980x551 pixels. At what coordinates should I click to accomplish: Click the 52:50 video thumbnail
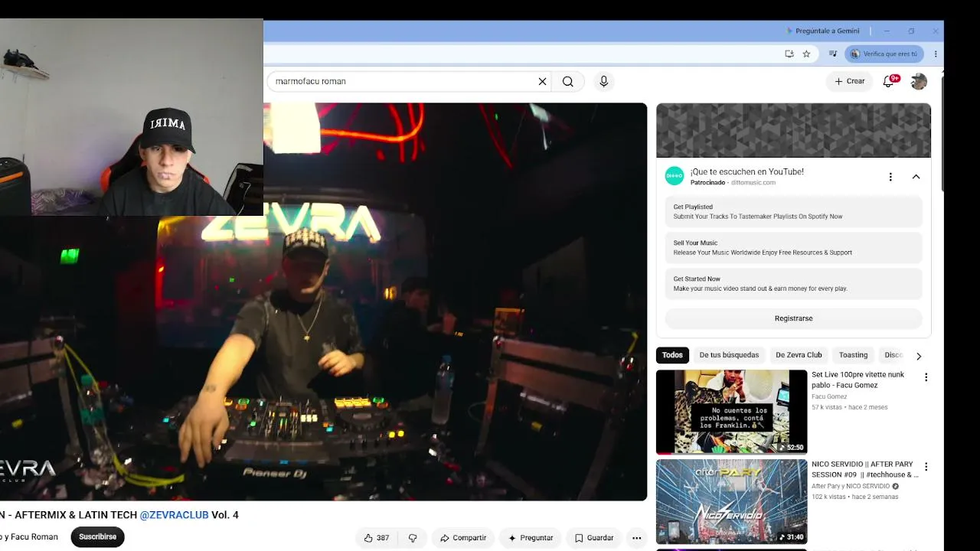point(731,412)
